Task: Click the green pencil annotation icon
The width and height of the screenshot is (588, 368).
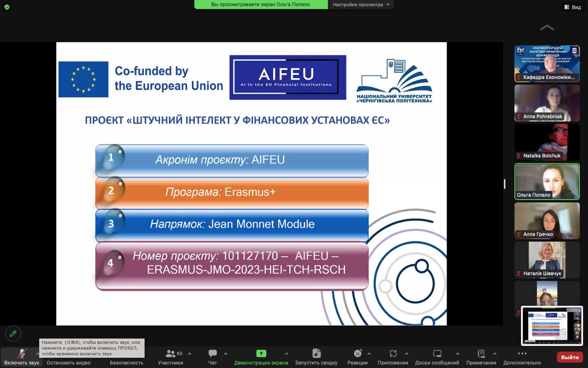Action: click(x=13, y=333)
